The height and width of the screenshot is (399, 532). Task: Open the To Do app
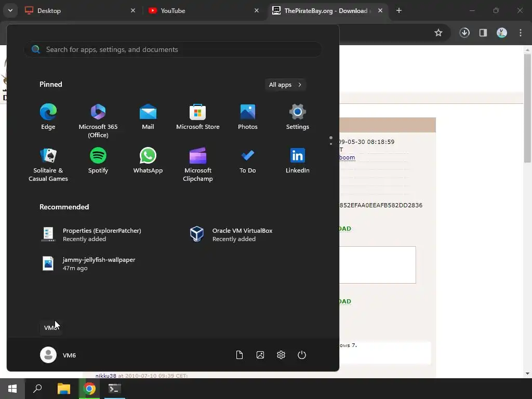tap(248, 161)
